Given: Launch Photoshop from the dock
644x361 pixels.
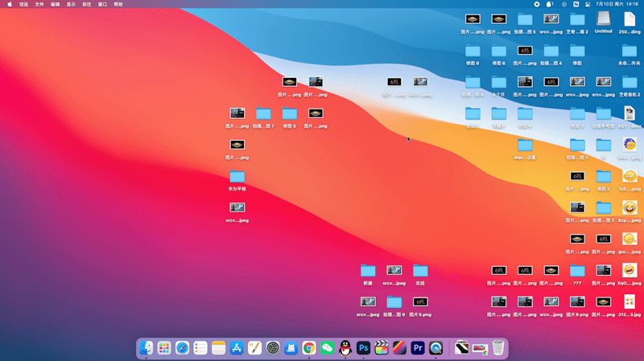Looking at the screenshot, I should (364, 348).
